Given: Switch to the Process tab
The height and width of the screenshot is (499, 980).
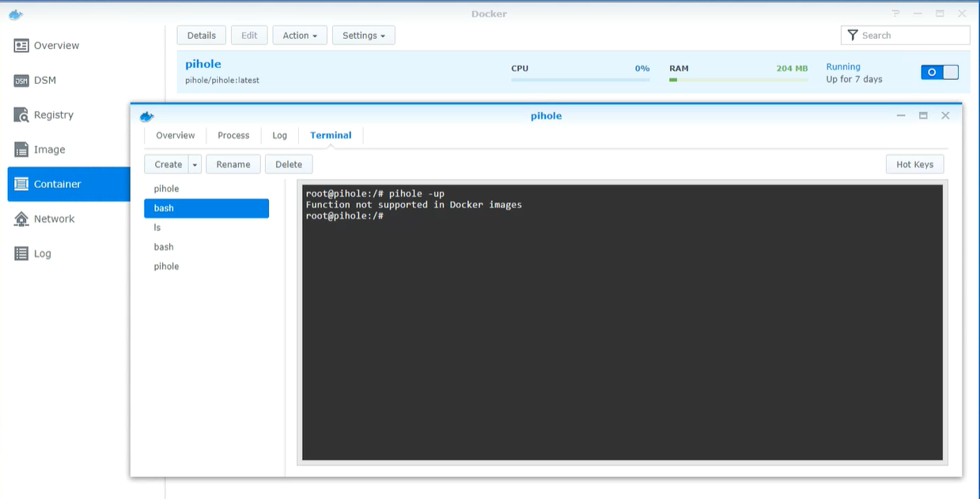Looking at the screenshot, I should point(233,135).
